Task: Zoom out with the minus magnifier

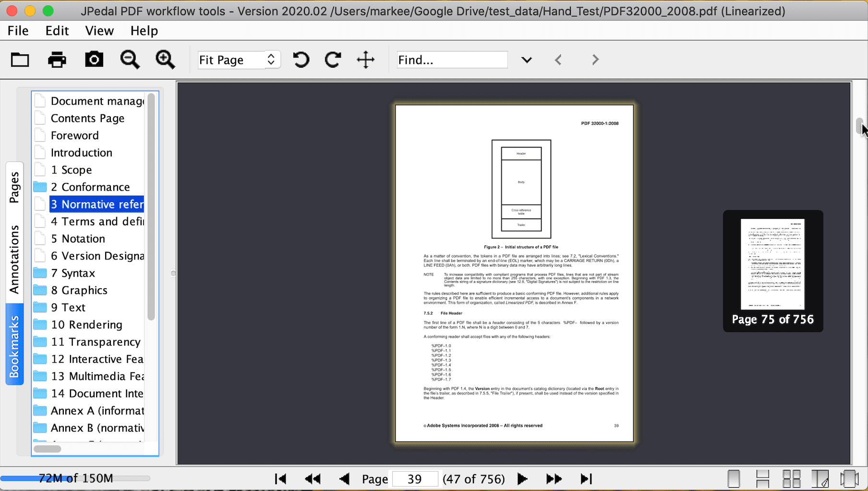Action: tap(130, 60)
